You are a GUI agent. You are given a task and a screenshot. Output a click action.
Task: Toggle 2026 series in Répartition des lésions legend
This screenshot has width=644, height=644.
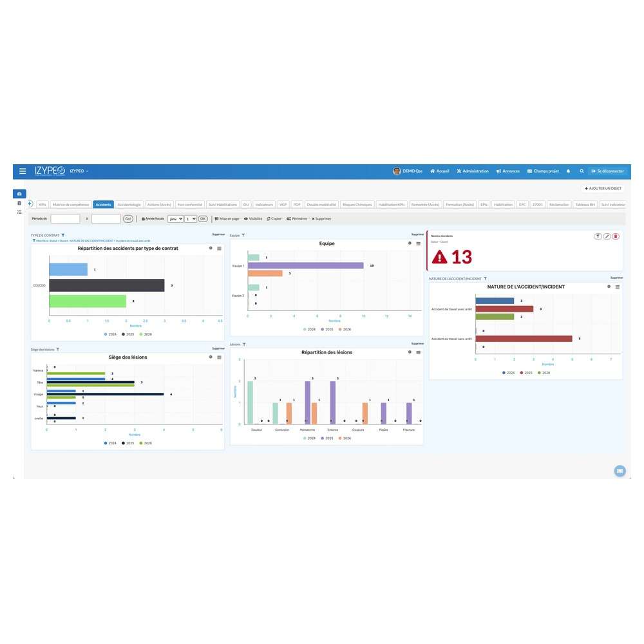(345, 438)
